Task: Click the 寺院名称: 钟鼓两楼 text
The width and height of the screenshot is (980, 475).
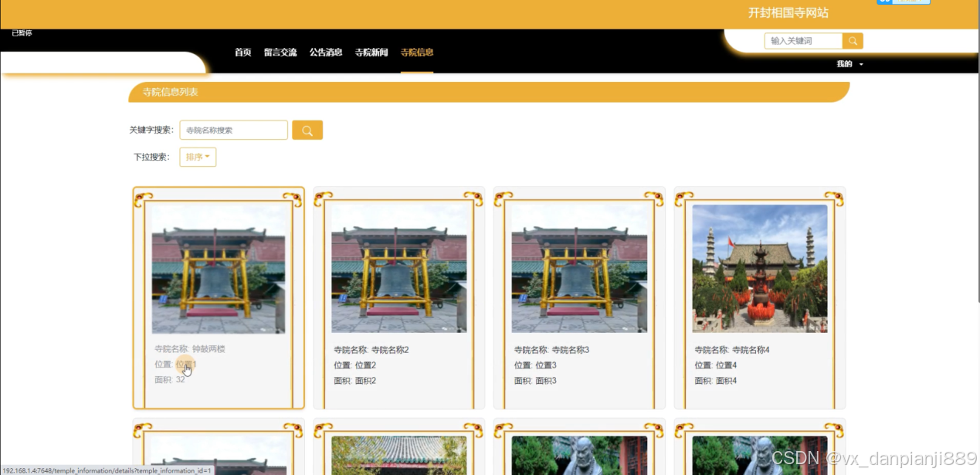Action: click(x=190, y=349)
